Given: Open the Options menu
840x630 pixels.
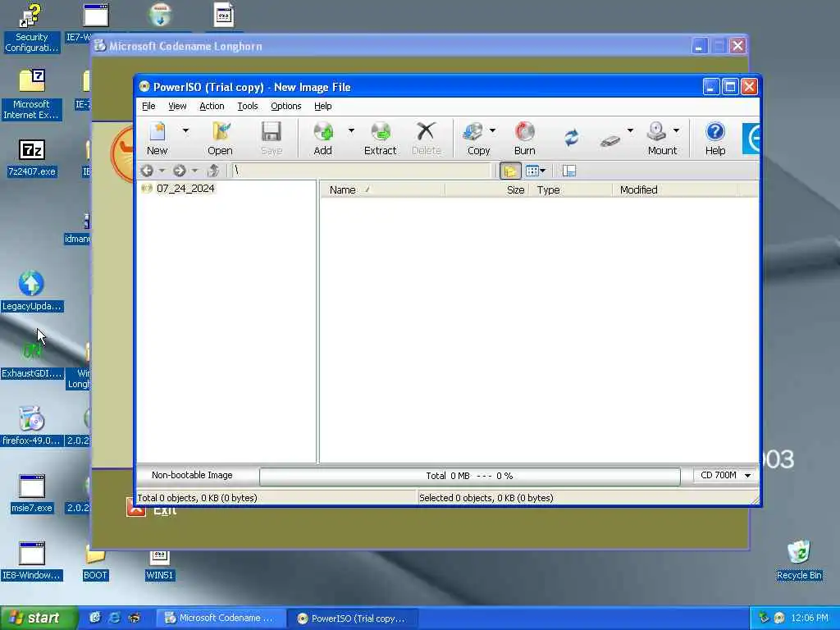Looking at the screenshot, I should point(286,106).
